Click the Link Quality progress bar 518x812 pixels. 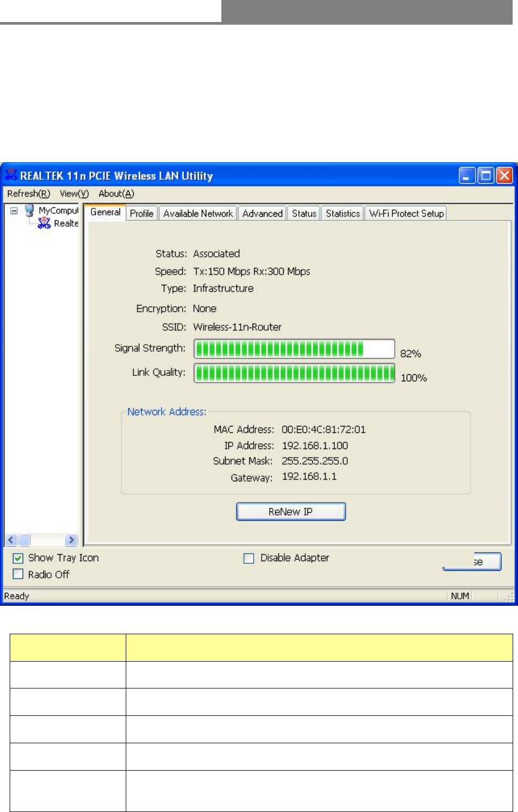294,373
